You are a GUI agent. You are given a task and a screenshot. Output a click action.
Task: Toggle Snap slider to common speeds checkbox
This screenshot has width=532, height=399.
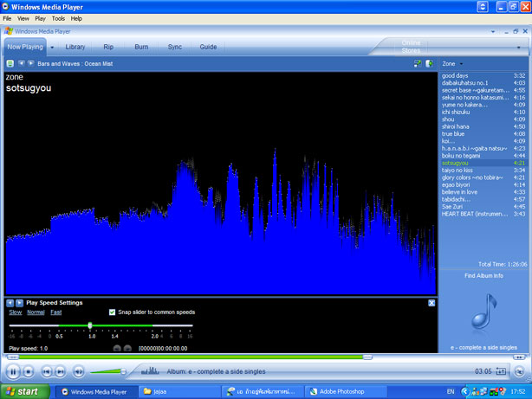112,312
